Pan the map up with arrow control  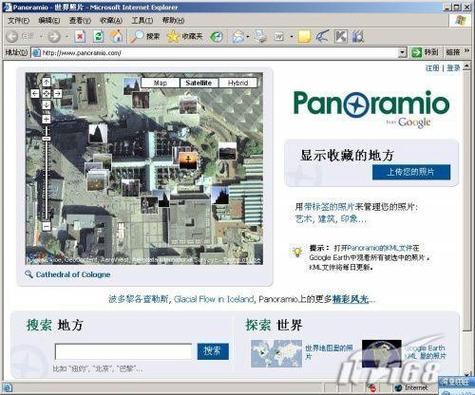tap(46, 82)
